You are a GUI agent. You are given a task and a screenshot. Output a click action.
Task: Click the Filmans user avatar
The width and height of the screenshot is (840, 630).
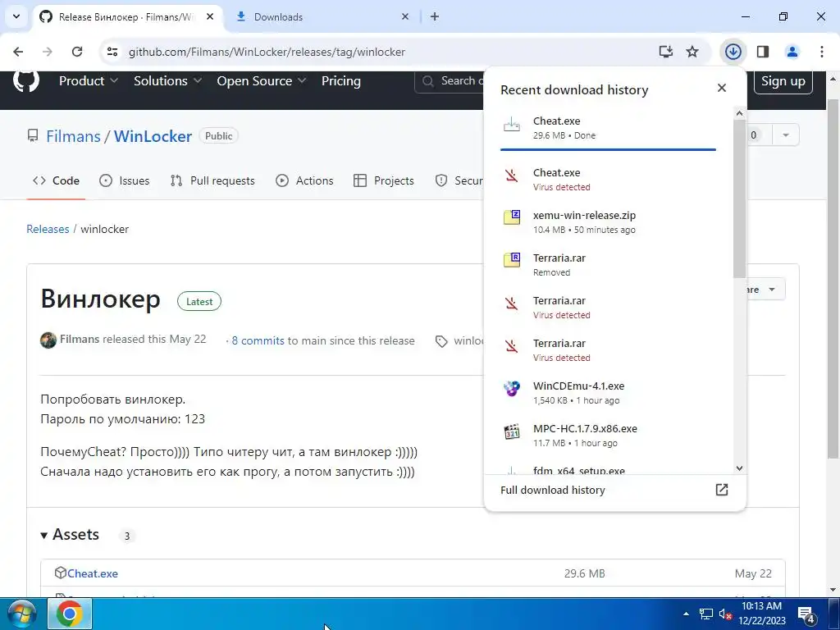48,340
